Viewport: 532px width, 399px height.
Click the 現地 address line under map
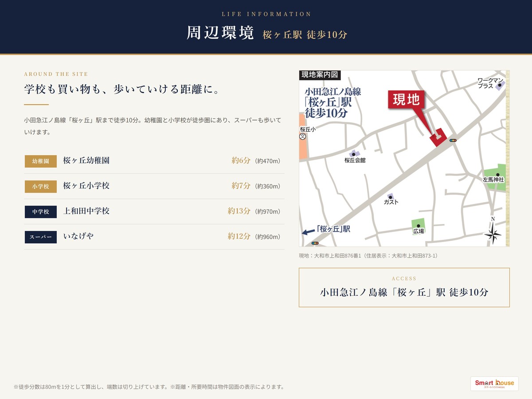[x=368, y=256]
